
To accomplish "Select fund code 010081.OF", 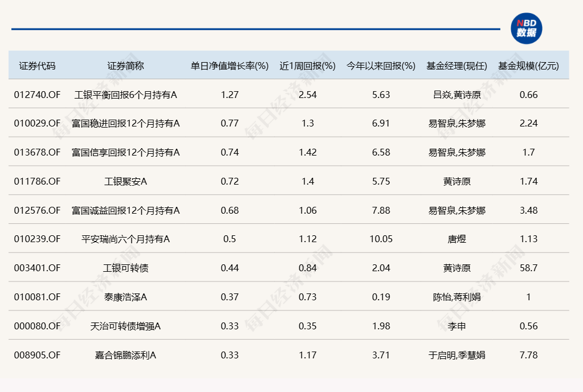I will click(x=37, y=297).
